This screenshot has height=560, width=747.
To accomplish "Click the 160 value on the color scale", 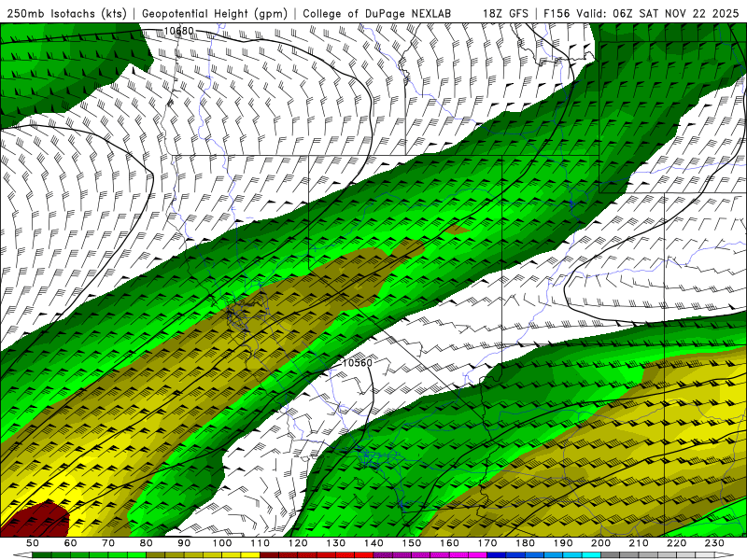I will click(x=450, y=543).
